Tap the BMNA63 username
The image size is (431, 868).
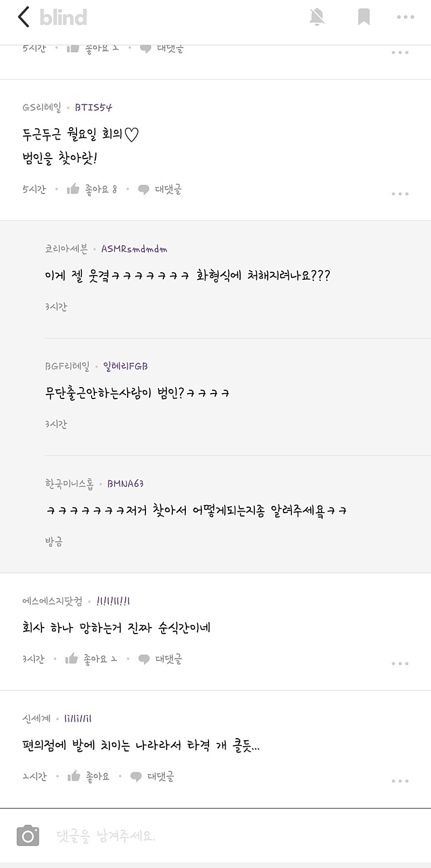[x=126, y=484]
